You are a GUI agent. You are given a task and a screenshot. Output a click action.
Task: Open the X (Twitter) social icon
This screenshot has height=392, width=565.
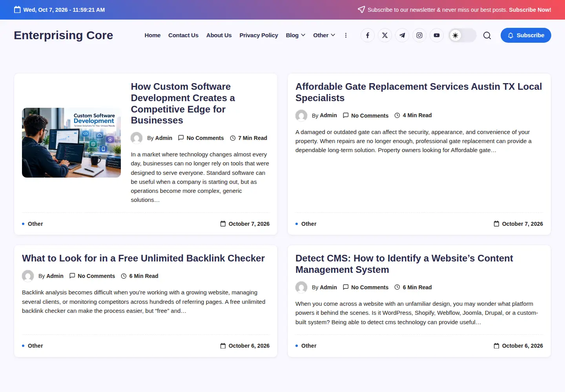pos(385,35)
